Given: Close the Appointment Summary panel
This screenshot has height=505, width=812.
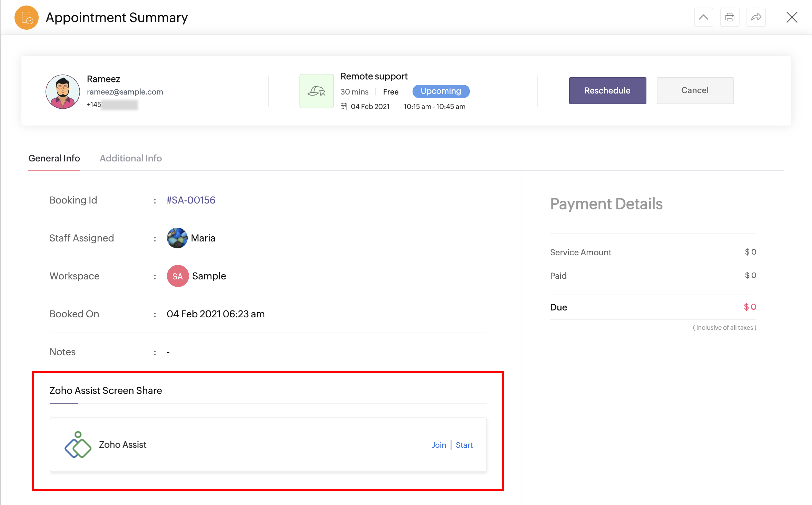Looking at the screenshot, I should 792,17.
